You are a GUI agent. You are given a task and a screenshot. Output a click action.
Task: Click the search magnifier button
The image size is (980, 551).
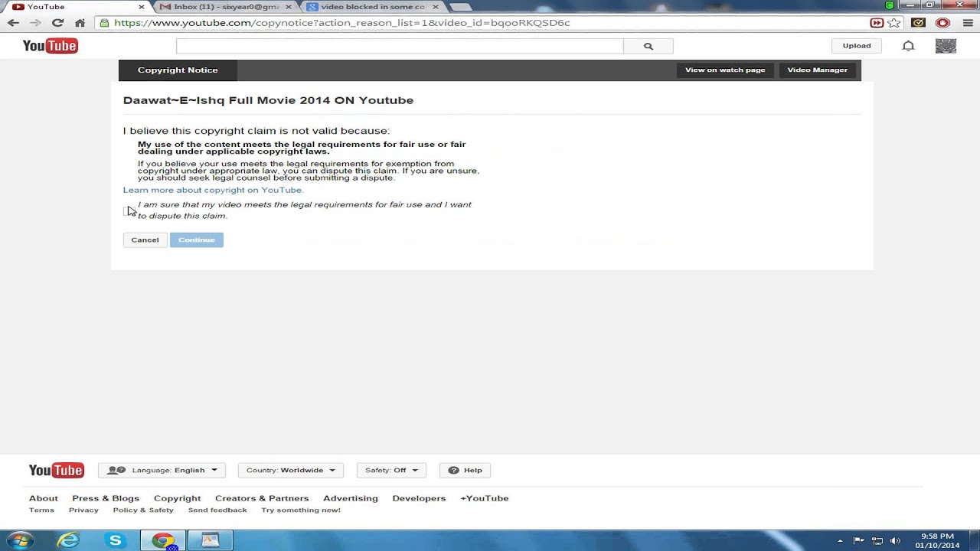coord(648,46)
